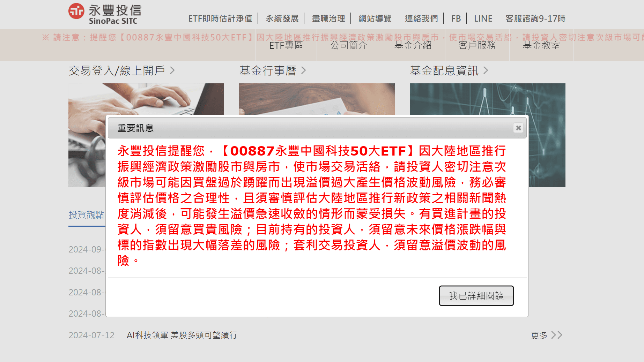Expand the 基金介紹 menu

click(413, 45)
